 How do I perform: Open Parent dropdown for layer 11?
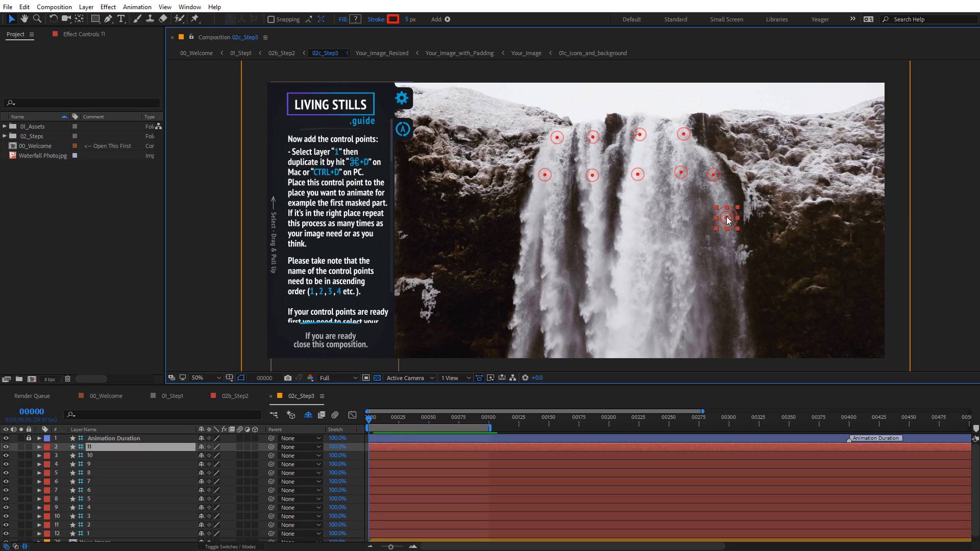click(x=301, y=447)
